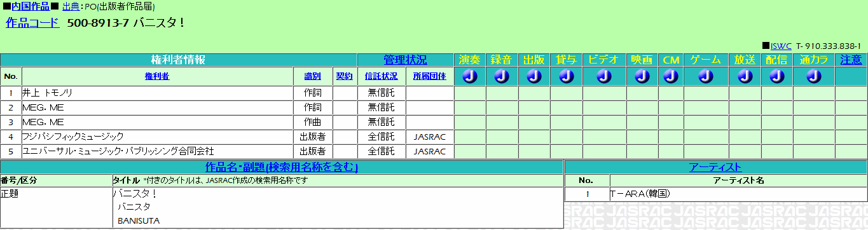The image size is (868, 230).
Task: Open the 出版 column header link
Action: tap(534, 60)
